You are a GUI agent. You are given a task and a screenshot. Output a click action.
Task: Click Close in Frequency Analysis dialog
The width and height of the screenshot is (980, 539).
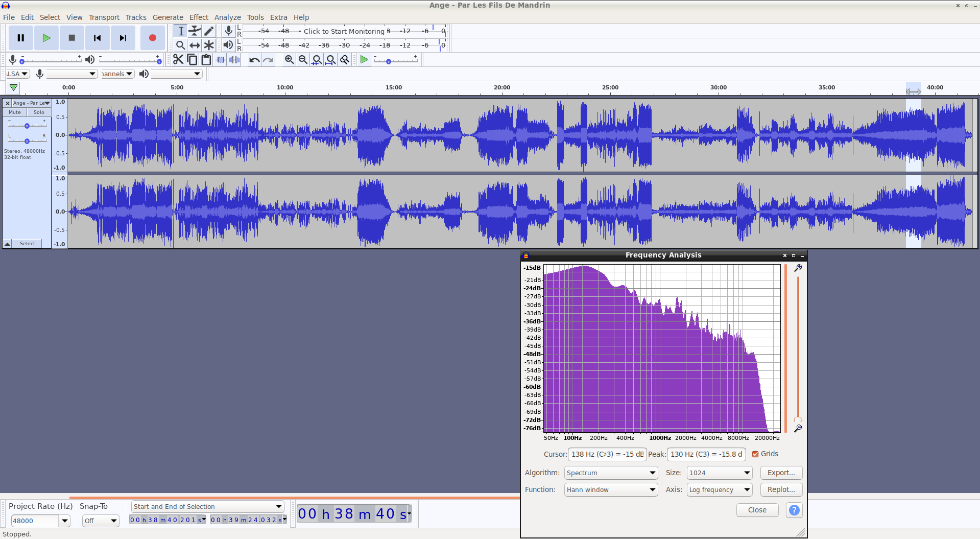click(x=757, y=510)
